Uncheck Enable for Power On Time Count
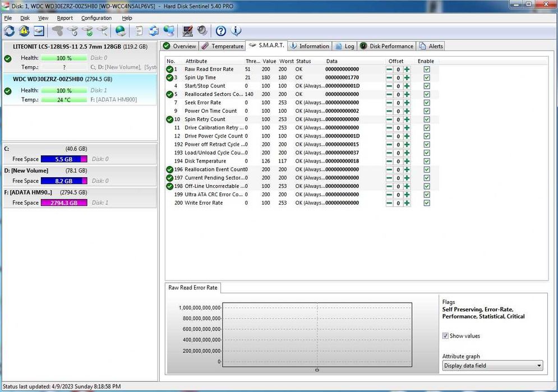Image resolution: width=558 pixels, height=392 pixels. pos(427,111)
